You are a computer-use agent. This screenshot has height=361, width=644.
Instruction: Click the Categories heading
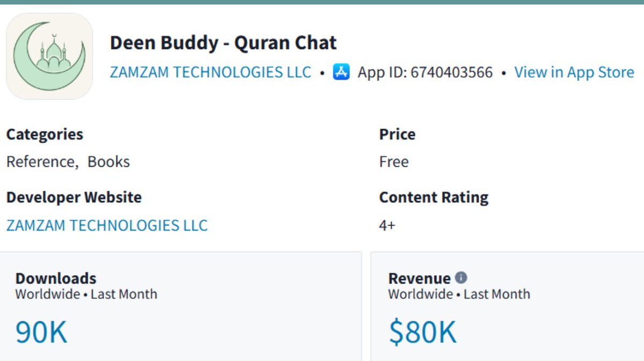(45, 134)
